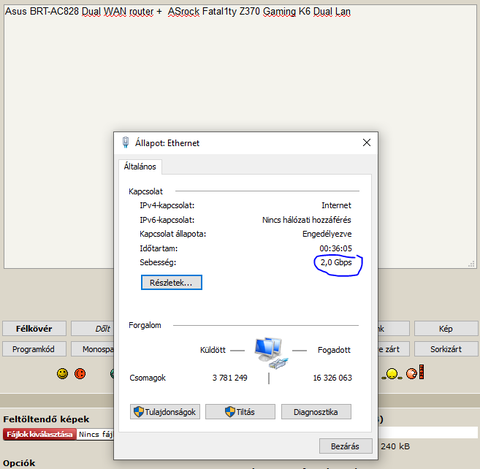Viewport: 480px width, 469px height.
Task: Click the Csomagok label
Action: 148,378
